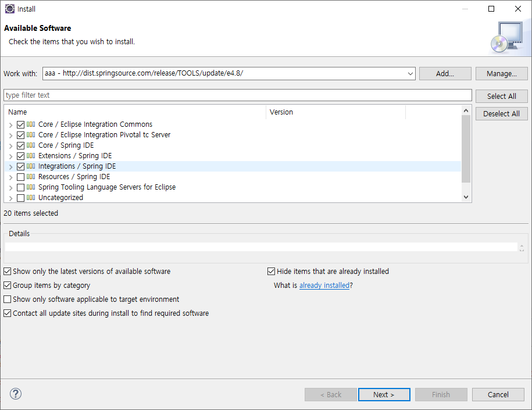Image resolution: width=532 pixels, height=410 pixels.
Task: Click the Eclipse Install window icon
Action: pos(10,9)
